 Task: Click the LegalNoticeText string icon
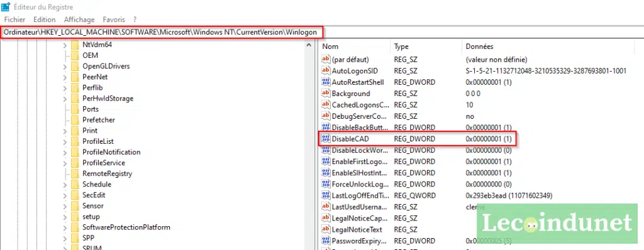326,229
